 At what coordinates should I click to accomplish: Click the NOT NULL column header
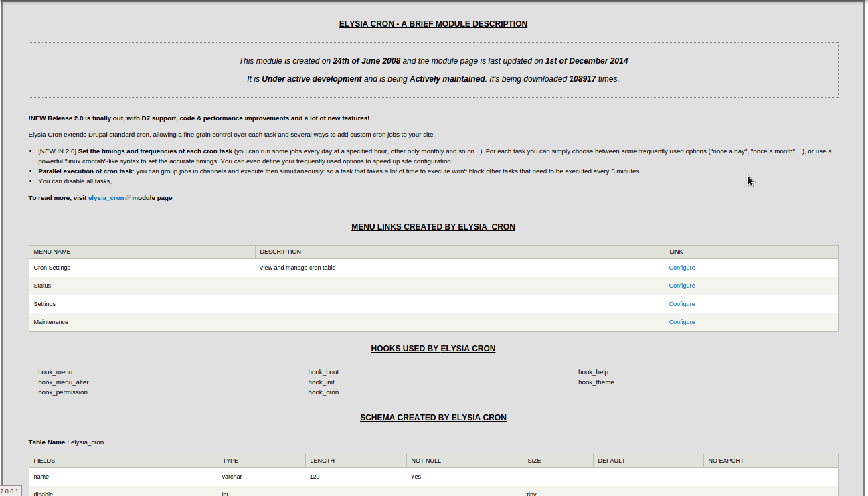pos(426,461)
